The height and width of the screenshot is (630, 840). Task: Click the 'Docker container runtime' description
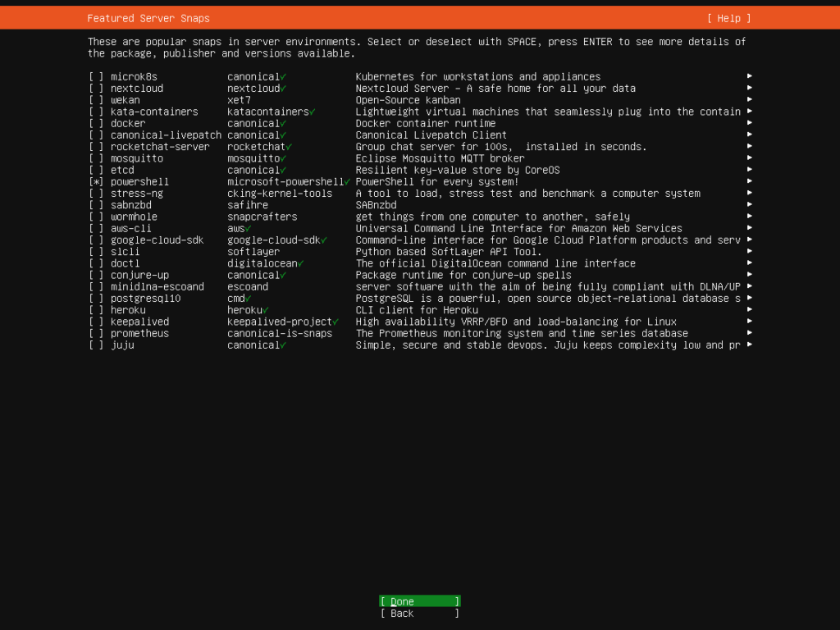coord(426,123)
